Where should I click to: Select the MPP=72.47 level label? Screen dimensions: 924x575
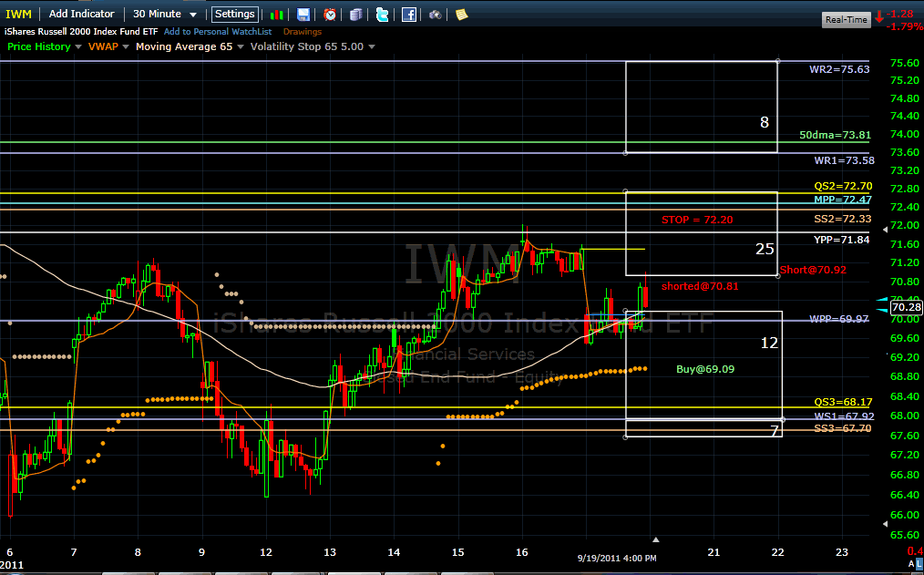(843, 200)
